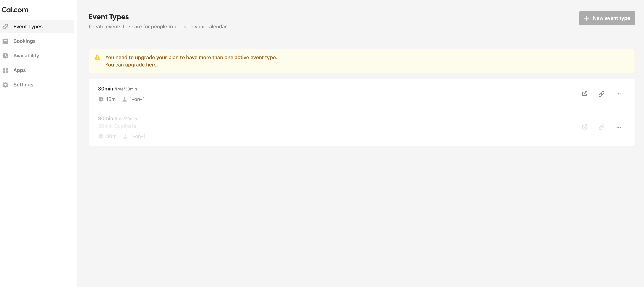Screen dimensions: 644x287
Task: Expand options menu for 30min Duplicate
Action: [x=618, y=127]
